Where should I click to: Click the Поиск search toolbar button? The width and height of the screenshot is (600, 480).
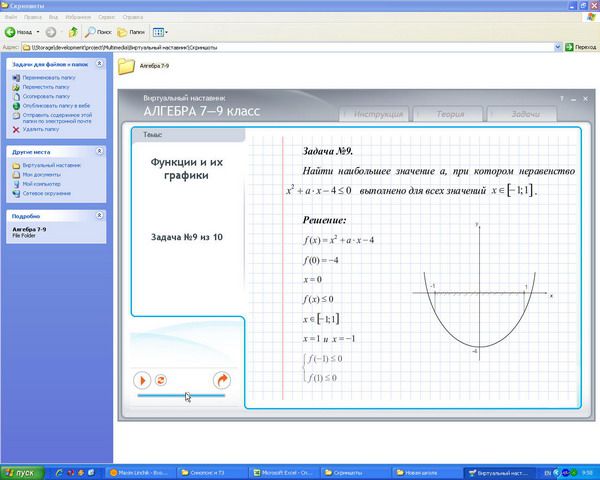98,31
